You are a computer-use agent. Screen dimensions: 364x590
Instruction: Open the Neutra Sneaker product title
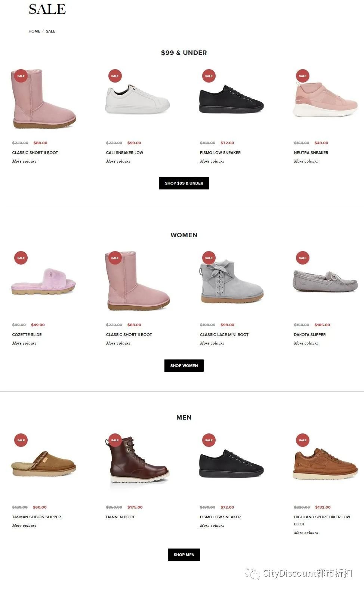pyautogui.click(x=311, y=153)
